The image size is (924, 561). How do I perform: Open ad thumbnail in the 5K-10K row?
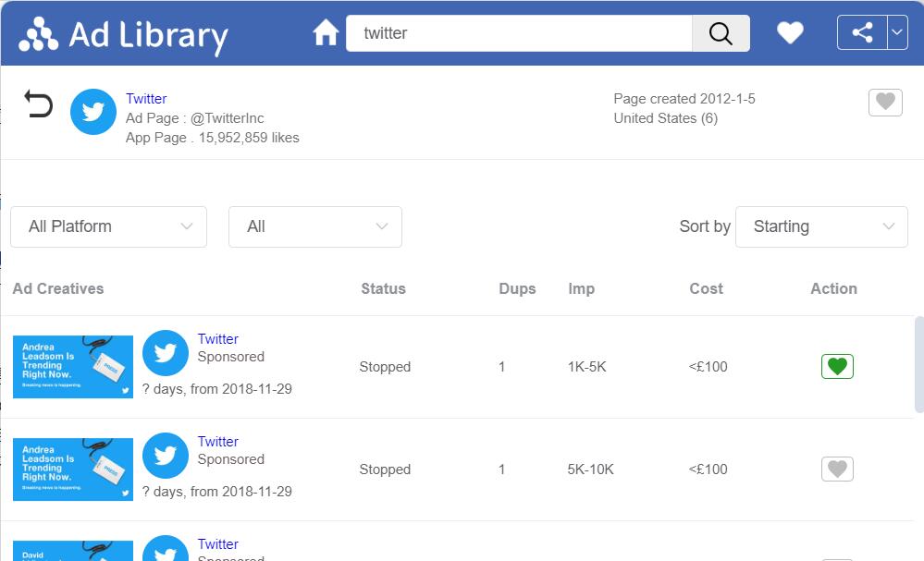pos(73,470)
